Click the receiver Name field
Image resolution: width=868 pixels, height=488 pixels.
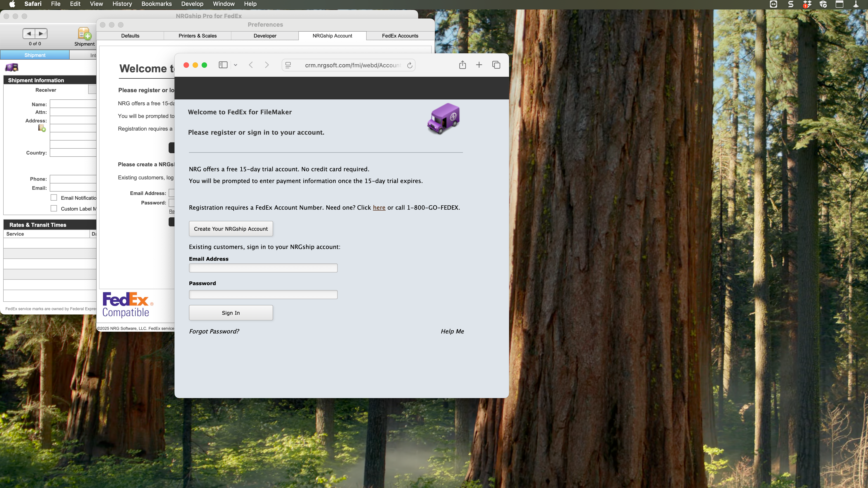(73, 104)
